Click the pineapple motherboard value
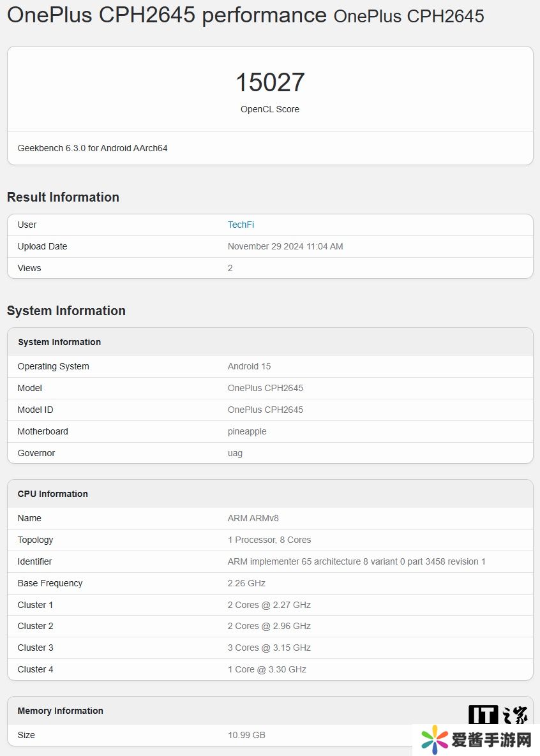Screen dimensions: 540x756 point(247,431)
